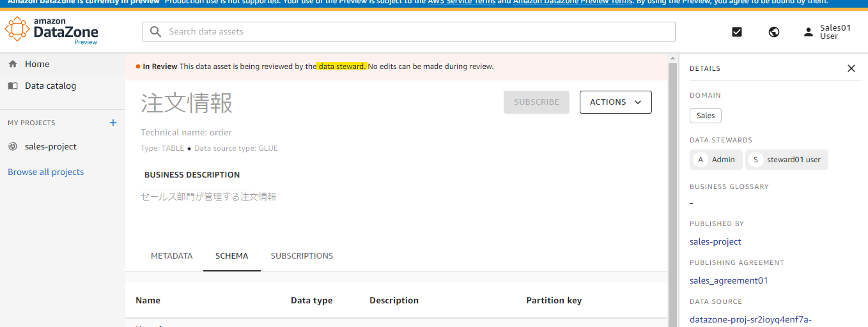
Task: Click the Partition key column header
Action: pyautogui.click(x=554, y=300)
